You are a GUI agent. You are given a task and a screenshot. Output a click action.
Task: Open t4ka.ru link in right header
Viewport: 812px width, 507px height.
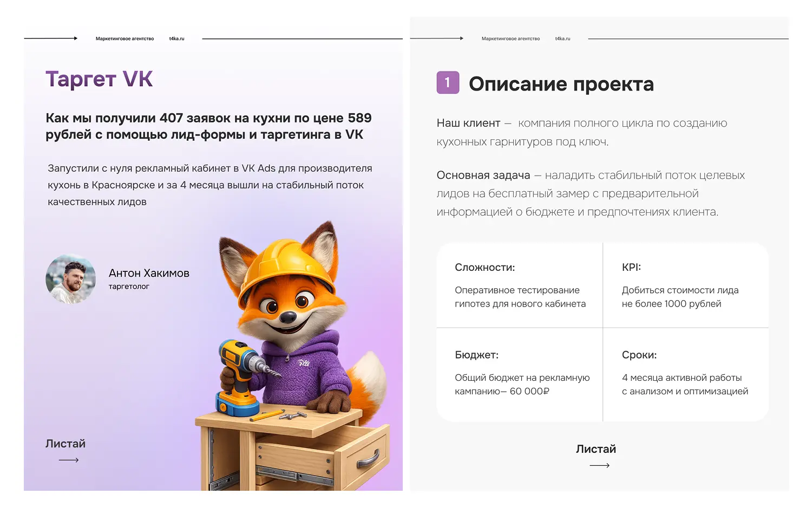pyautogui.click(x=562, y=38)
